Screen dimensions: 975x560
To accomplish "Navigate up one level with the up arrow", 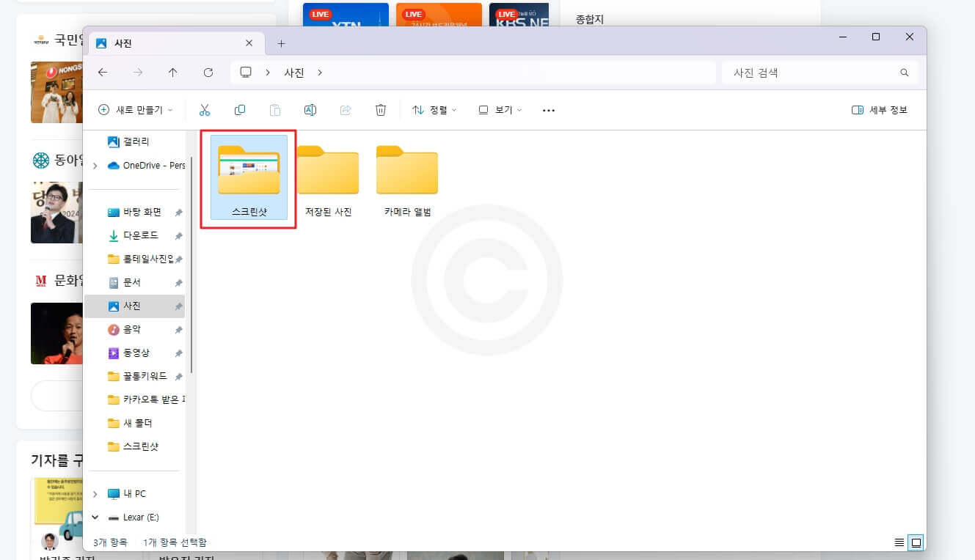I will 173,72.
